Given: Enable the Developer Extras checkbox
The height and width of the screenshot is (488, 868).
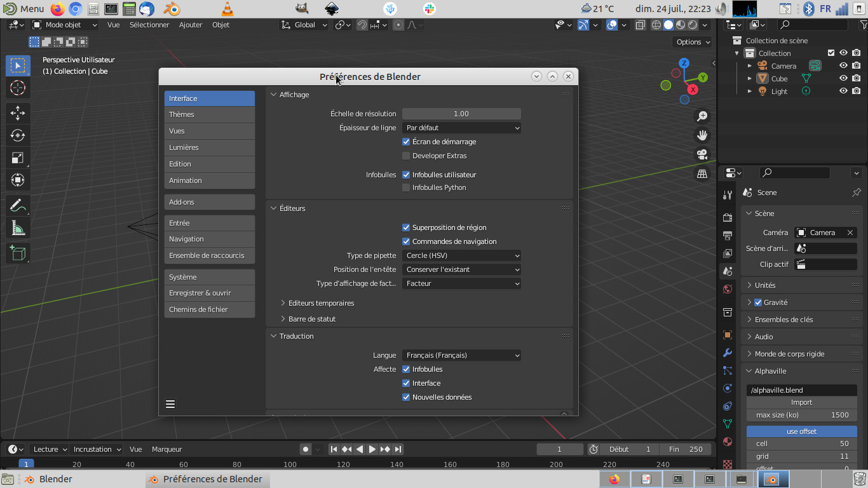Looking at the screenshot, I should pyautogui.click(x=406, y=156).
